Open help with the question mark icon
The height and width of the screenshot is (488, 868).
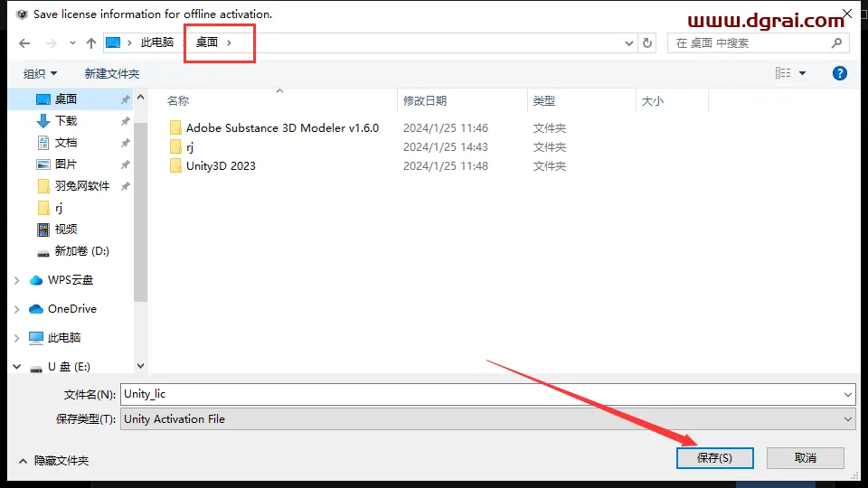point(839,73)
